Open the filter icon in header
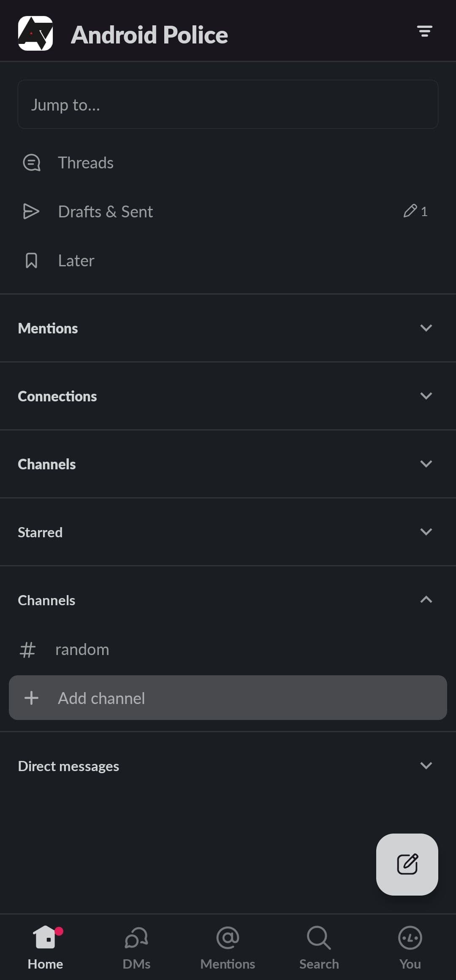Viewport: 456px width, 980px height. click(424, 31)
